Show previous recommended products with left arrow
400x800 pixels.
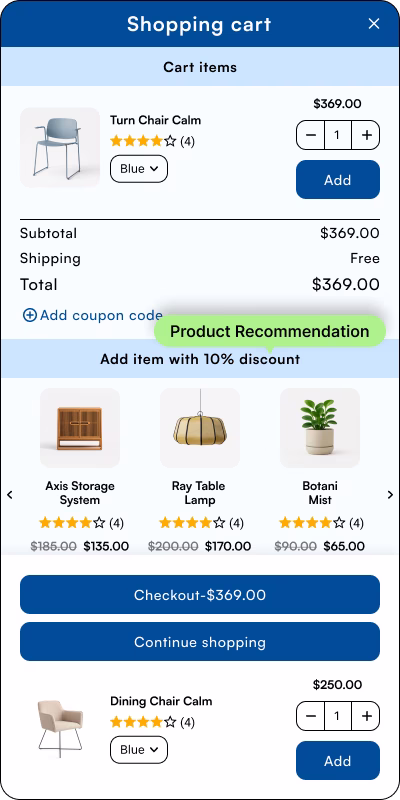coord(10,494)
